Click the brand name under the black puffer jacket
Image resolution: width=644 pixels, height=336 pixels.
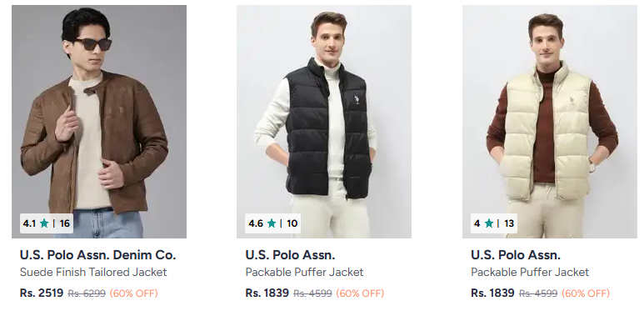pos(290,255)
